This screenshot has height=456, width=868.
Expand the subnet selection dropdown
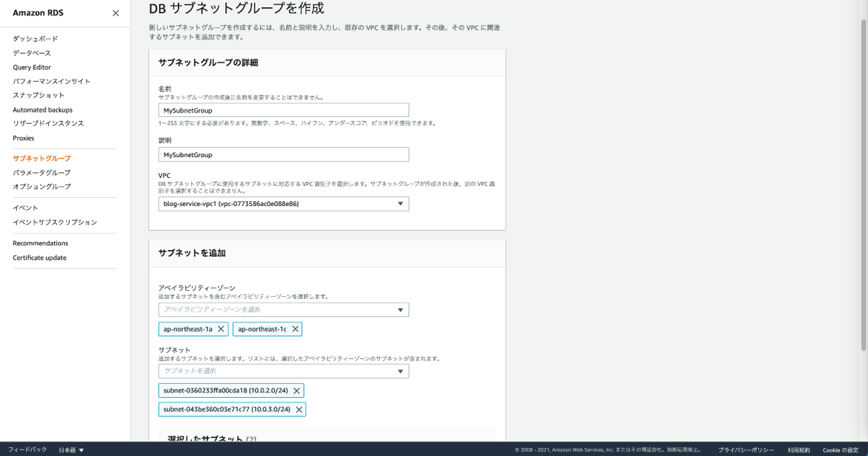283,371
